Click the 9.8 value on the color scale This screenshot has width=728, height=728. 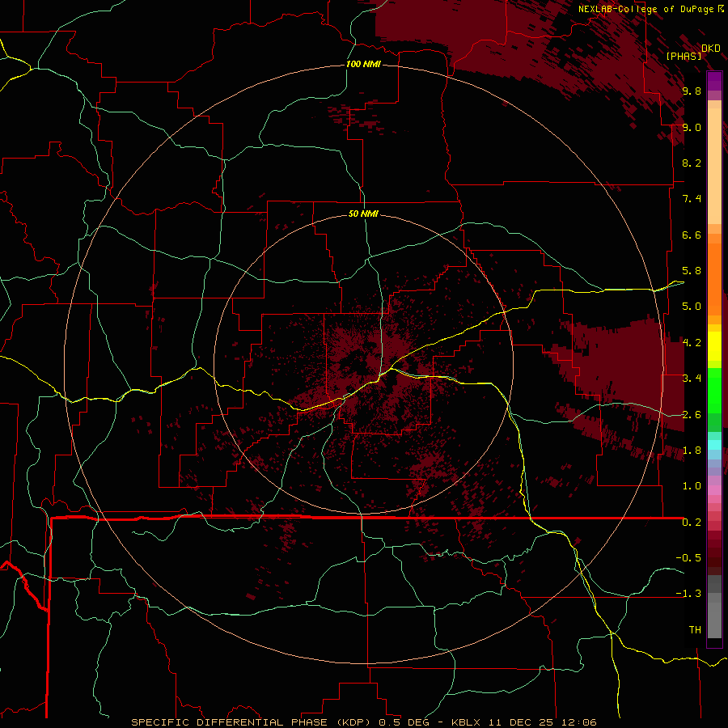(692, 91)
